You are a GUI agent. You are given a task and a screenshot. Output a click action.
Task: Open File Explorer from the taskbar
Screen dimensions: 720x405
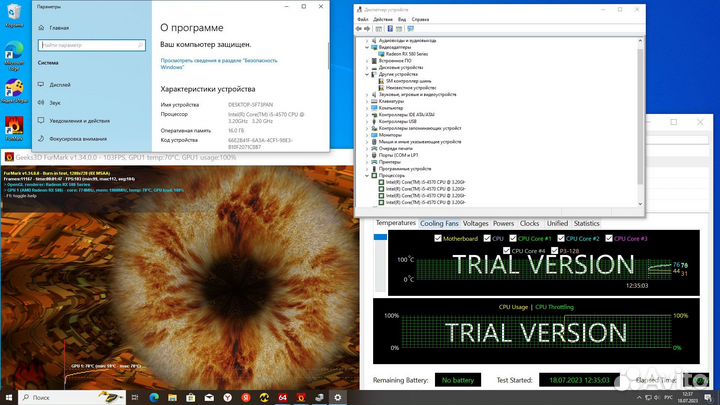click(x=172, y=398)
